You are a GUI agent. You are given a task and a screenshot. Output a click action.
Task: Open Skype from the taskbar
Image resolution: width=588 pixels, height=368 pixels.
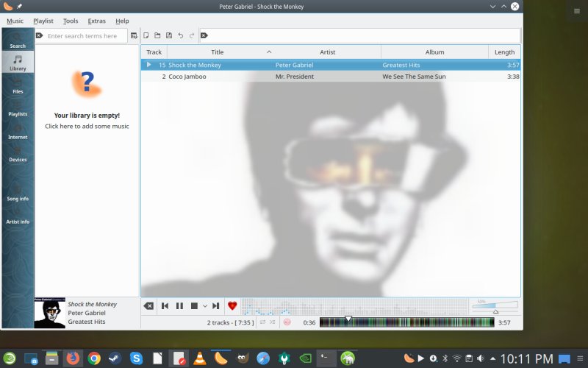pos(136,358)
